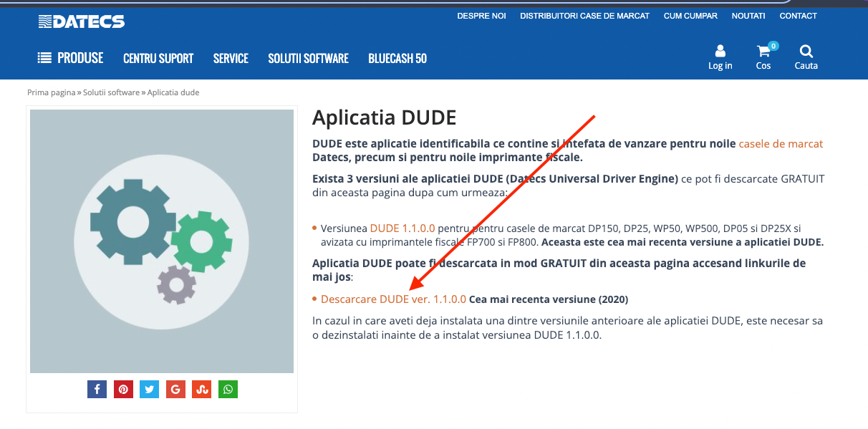Open Solutii software breadcrumb
This screenshot has height=429, width=868.
click(111, 92)
